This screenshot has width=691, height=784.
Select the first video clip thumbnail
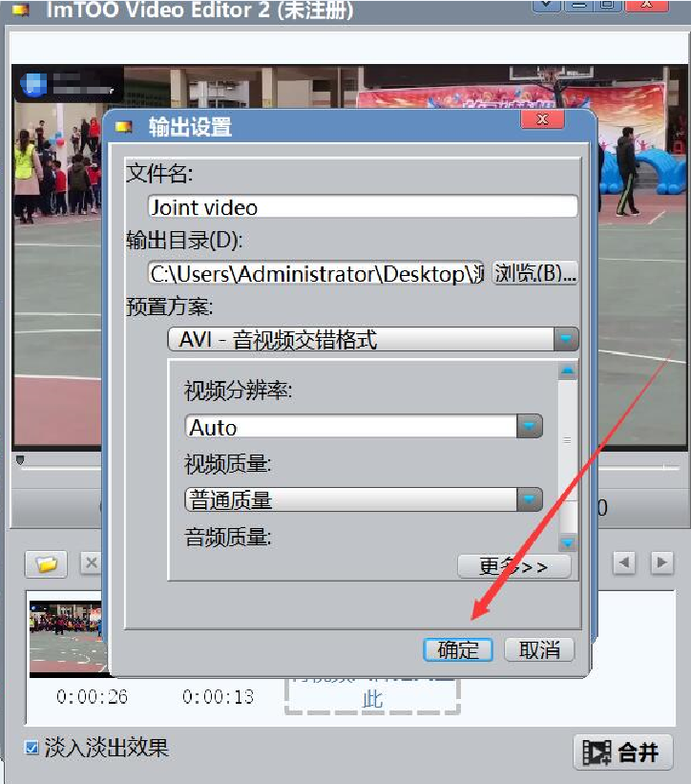68,639
